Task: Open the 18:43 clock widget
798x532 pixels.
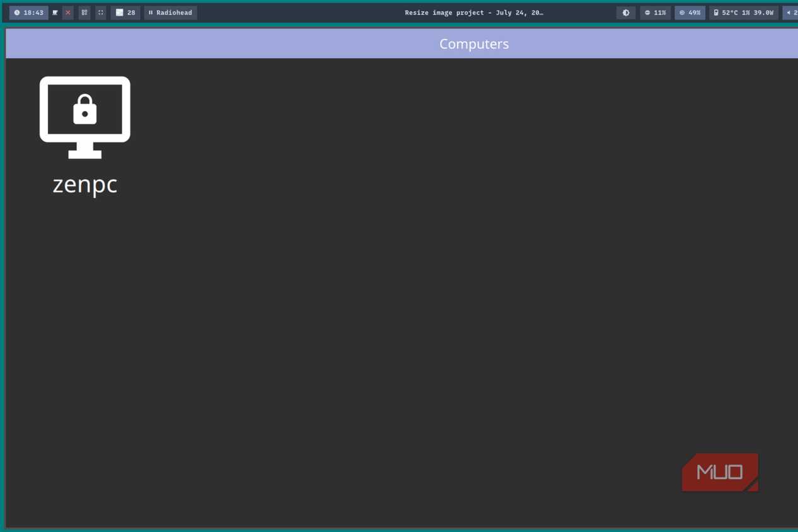Action: [28, 13]
